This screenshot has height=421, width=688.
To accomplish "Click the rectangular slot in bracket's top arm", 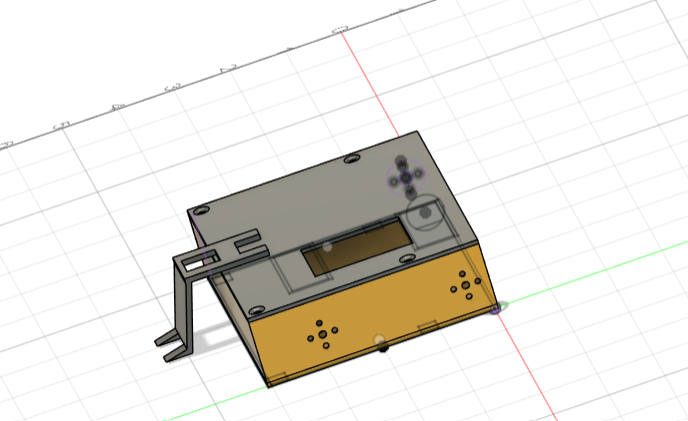I will (200, 262).
